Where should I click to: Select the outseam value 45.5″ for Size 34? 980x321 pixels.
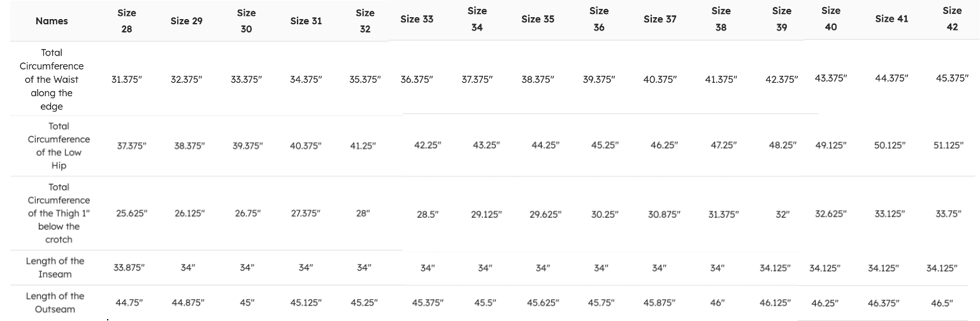(x=485, y=303)
